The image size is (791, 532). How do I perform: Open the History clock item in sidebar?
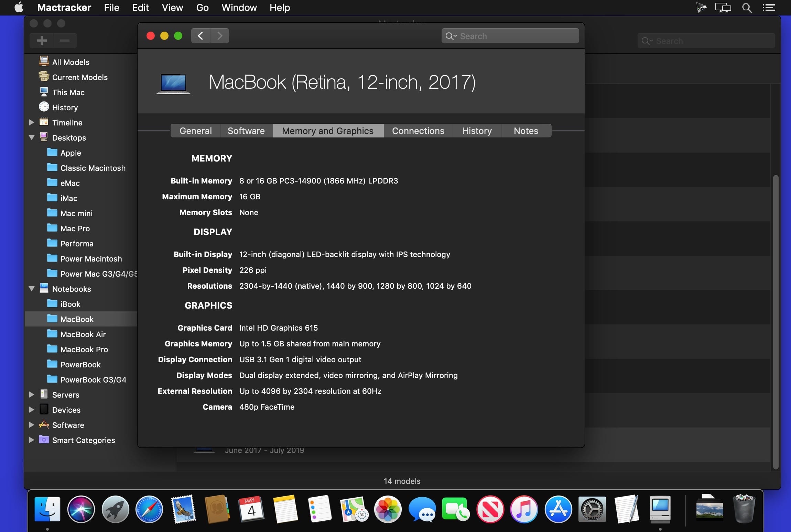tap(65, 108)
